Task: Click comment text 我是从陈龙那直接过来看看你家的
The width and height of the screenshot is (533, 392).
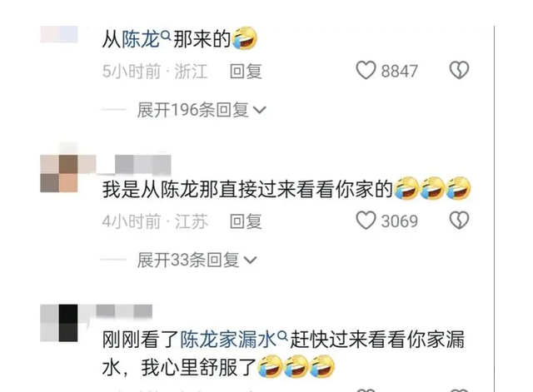Action: (x=247, y=189)
